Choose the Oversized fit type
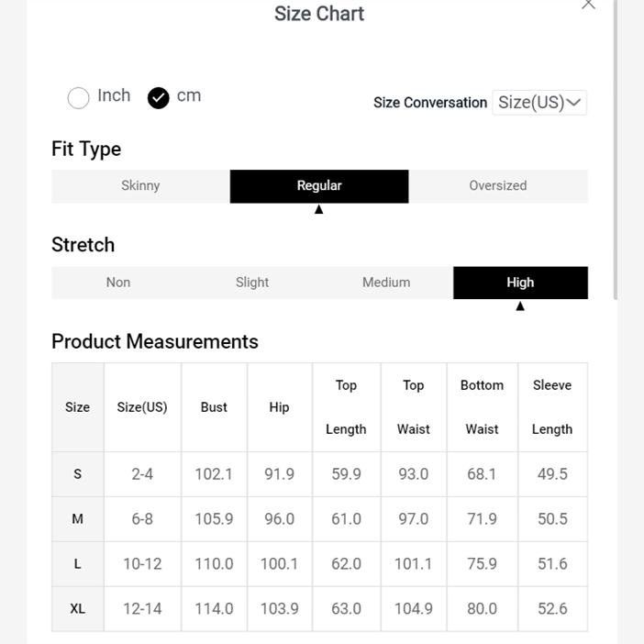644x644 pixels. point(497,186)
